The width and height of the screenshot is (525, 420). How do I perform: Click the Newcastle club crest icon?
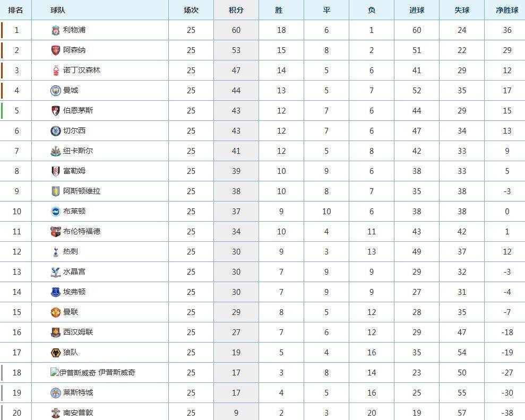(x=56, y=151)
